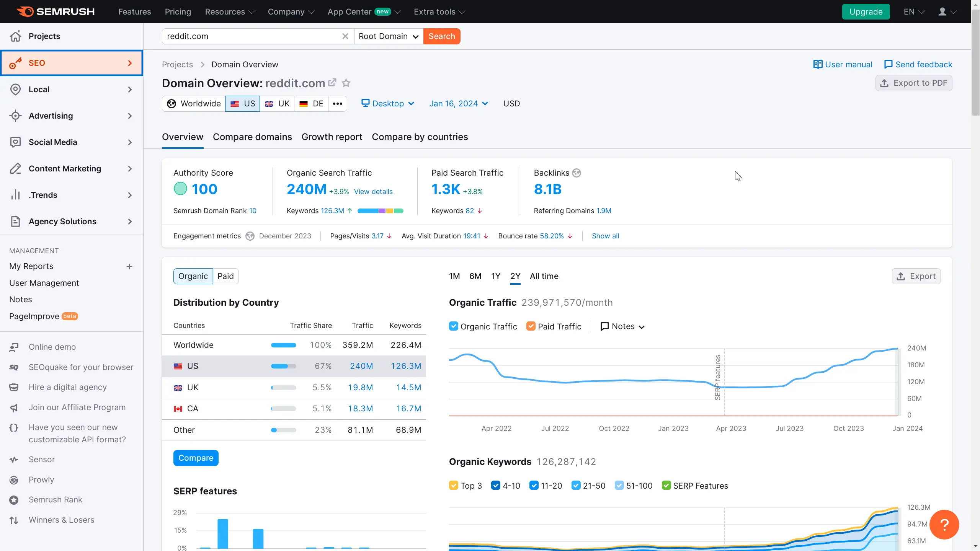Open Projects home icon
Screen dimensions: 980x551
tap(15, 36)
